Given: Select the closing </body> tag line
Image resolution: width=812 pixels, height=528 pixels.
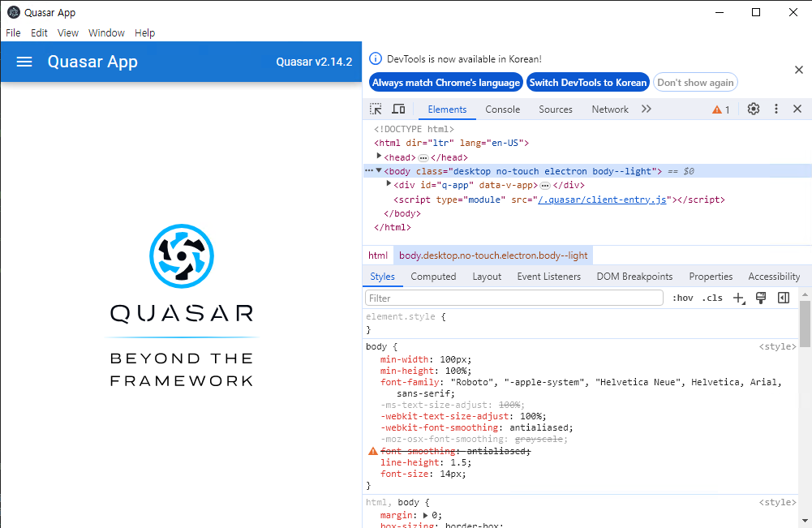Looking at the screenshot, I should tap(402, 213).
